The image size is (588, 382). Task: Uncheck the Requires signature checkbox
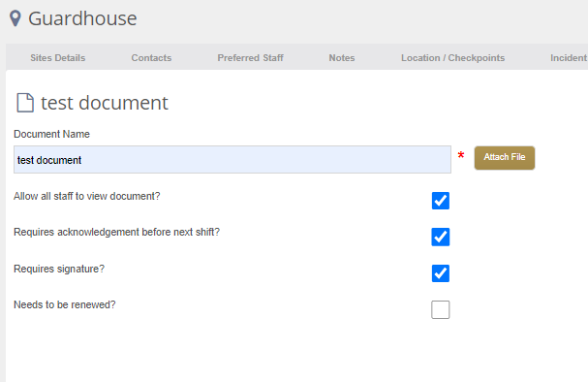pos(440,273)
